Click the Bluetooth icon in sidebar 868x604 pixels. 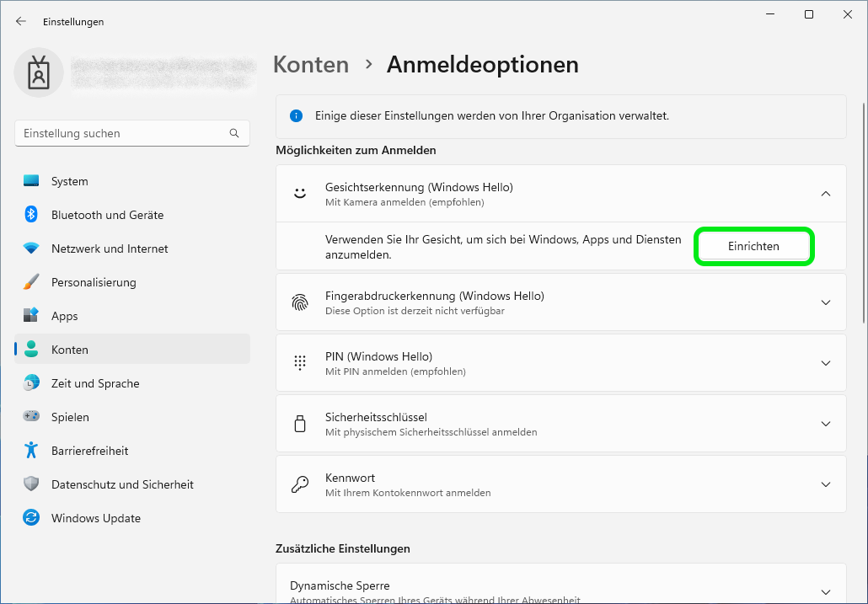(31, 215)
